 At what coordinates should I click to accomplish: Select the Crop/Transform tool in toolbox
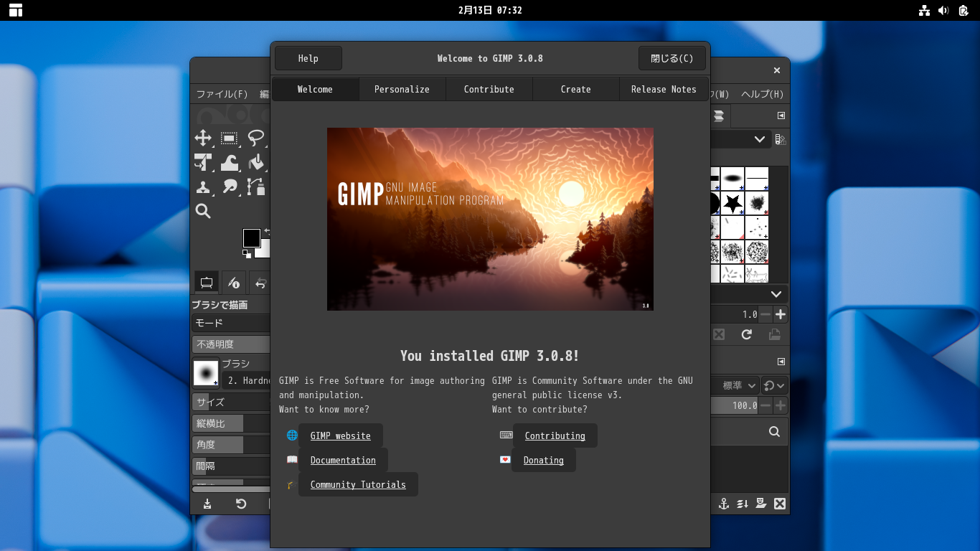point(203,163)
